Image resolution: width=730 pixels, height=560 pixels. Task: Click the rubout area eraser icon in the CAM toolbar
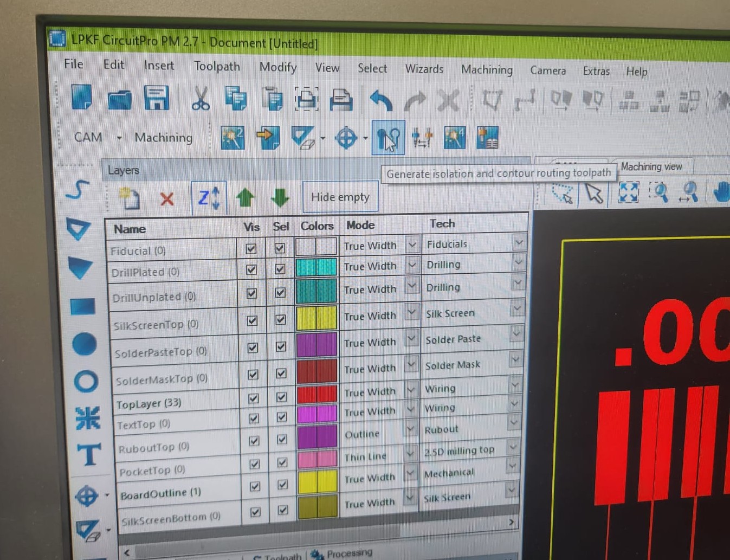click(x=302, y=138)
